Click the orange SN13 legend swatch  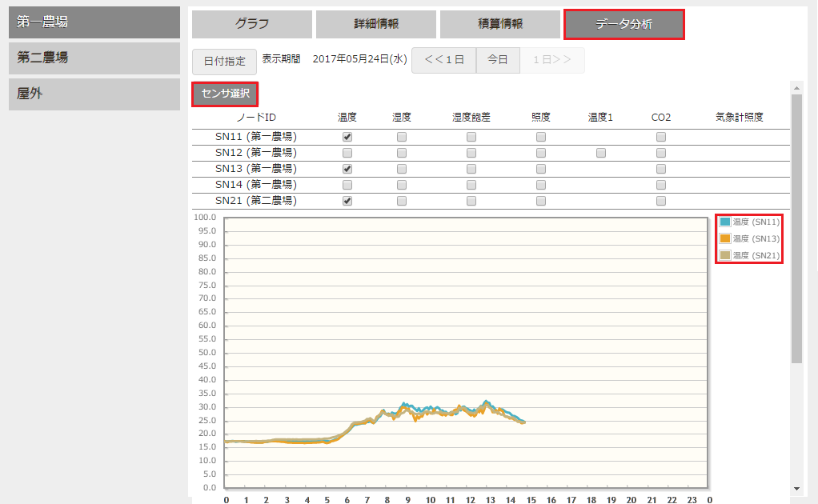click(725, 239)
